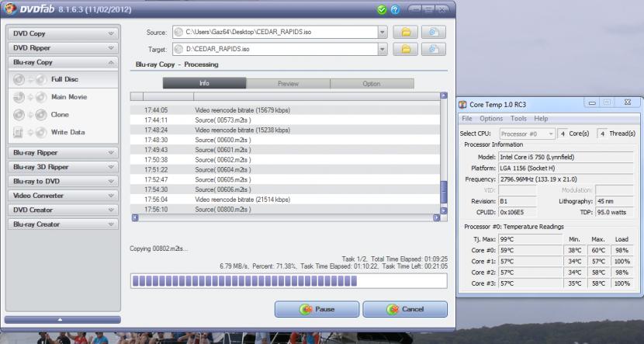Browse for Target folder icon
Screen dimensions: 644x344
[x=405, y=50]
